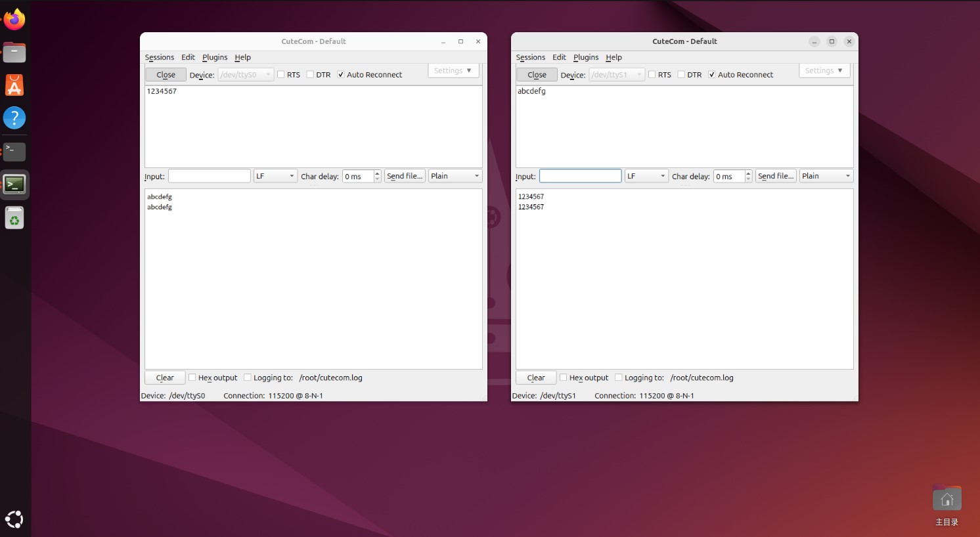Open Plugins menu in left window
Image resolution: width=980 pixels, height=537 pixels.
tap(215, 58)
